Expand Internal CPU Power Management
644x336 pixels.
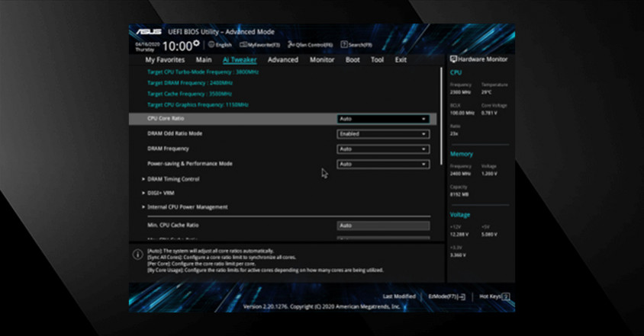pos(185,207)
